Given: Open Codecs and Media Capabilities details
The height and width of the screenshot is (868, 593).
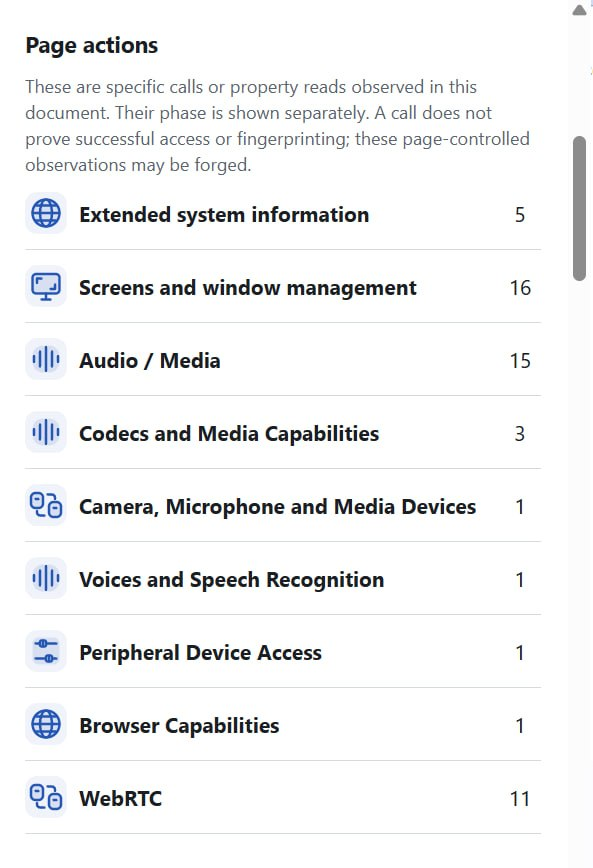Looking at the screenshot, I should tap(283, 433).
